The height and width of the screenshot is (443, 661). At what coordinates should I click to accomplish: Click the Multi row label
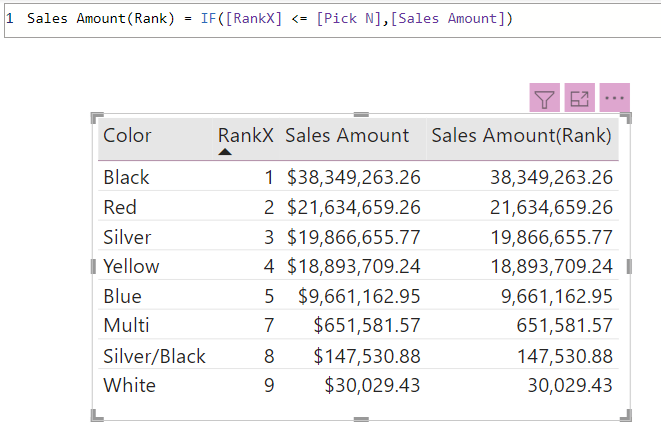pos(126,326)
